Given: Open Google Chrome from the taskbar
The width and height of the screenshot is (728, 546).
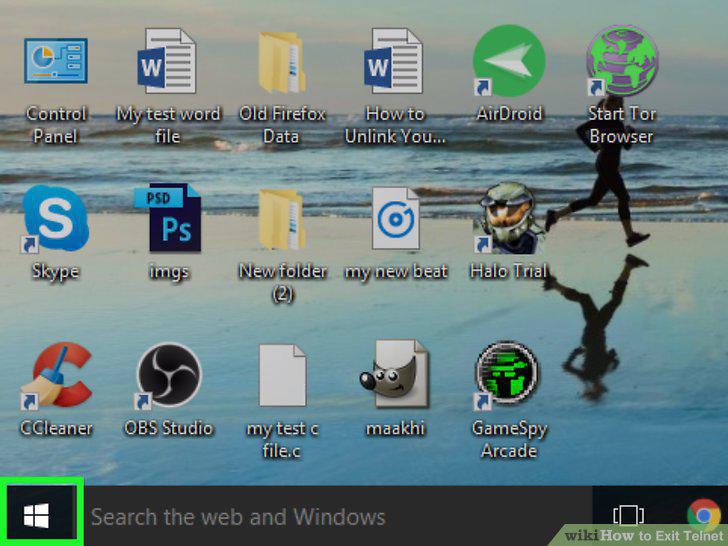Looking at the screenshot, I should (704, 514).
